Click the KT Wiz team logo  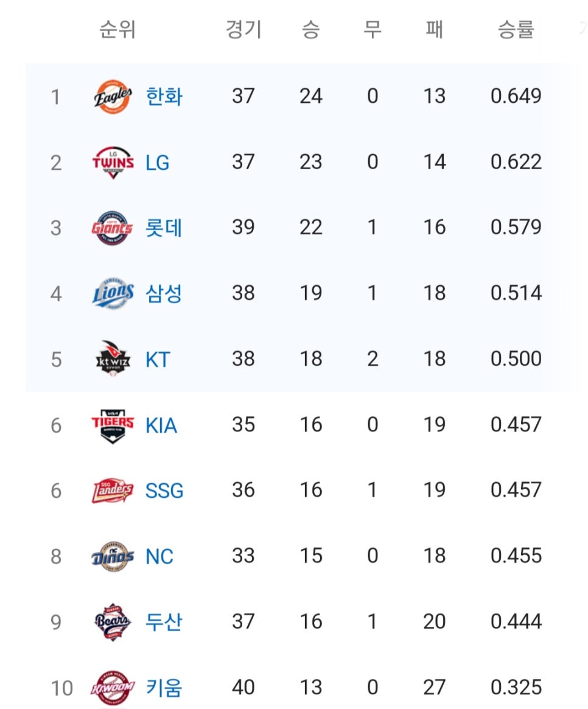[x=113, y=359]
